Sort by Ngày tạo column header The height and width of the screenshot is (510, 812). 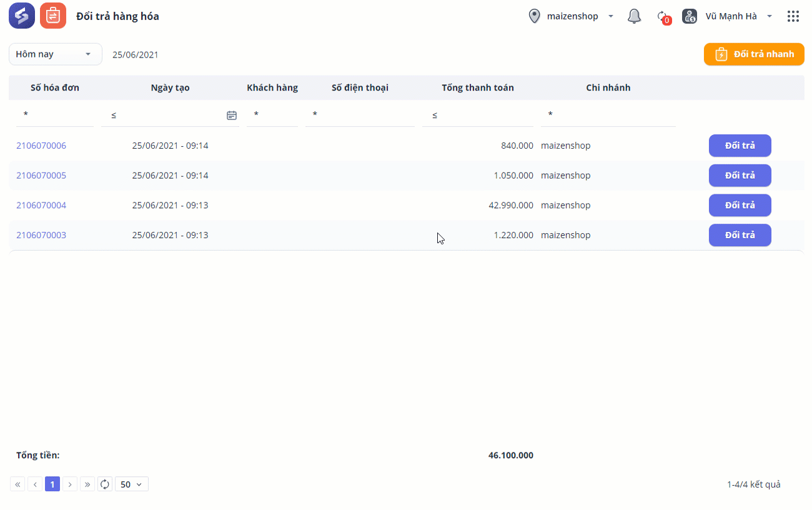coord(170,88)
